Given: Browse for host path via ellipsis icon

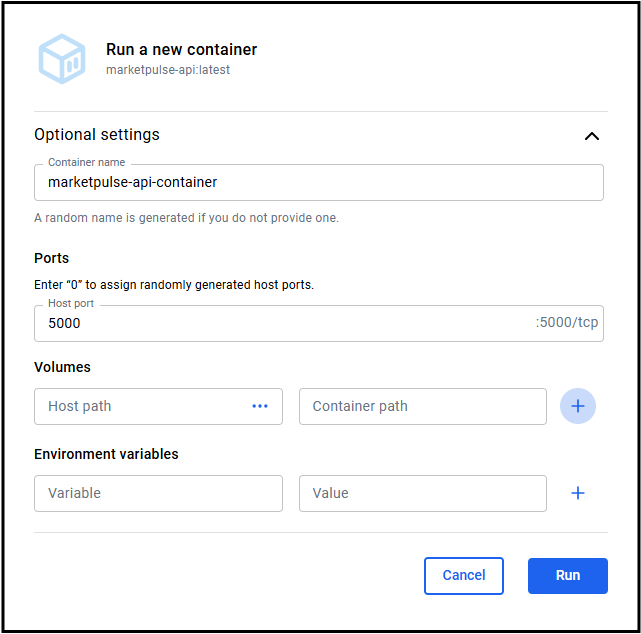Looking at the screenshot, I should click(260, 406).
